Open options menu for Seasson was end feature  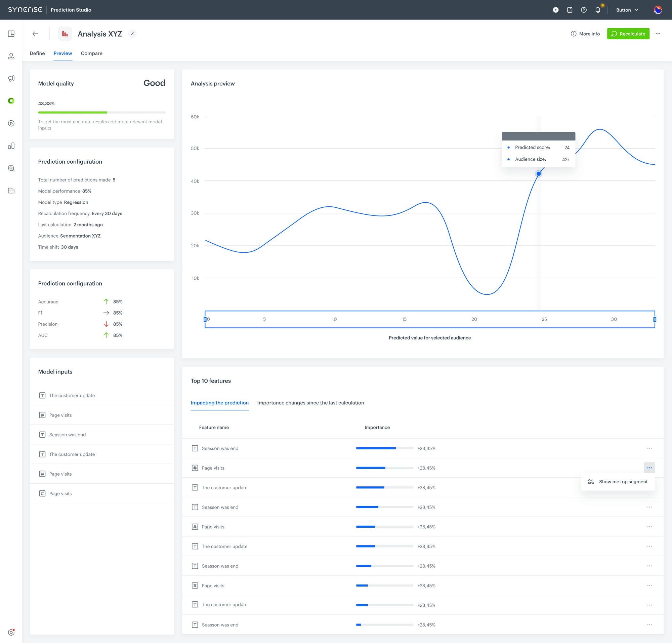[x=650, y=448]
